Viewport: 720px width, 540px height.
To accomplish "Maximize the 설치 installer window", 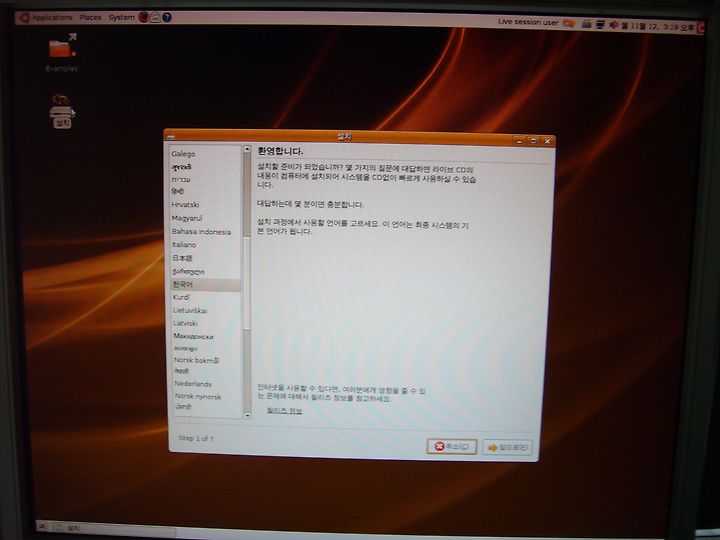I will [533, 141].
